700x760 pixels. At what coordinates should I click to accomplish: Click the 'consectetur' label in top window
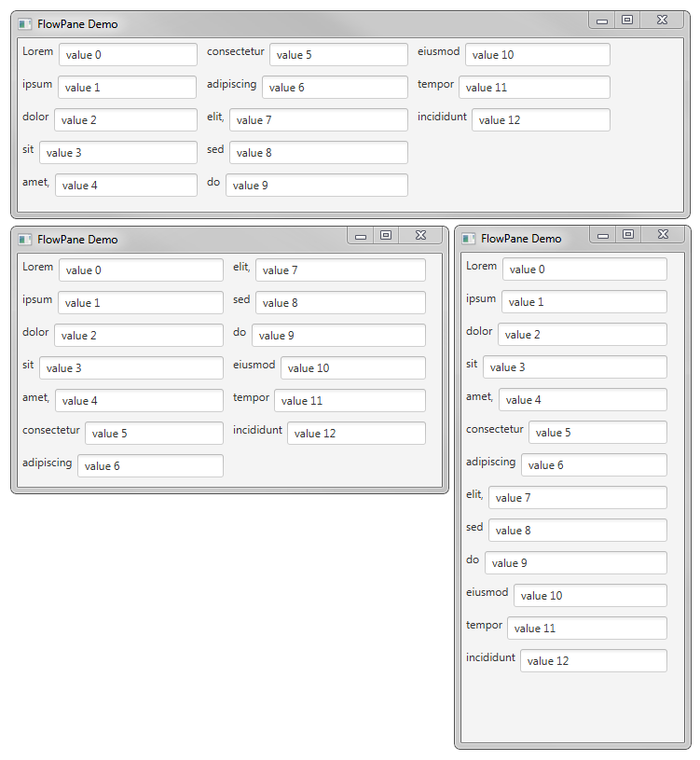pos(236,51)
